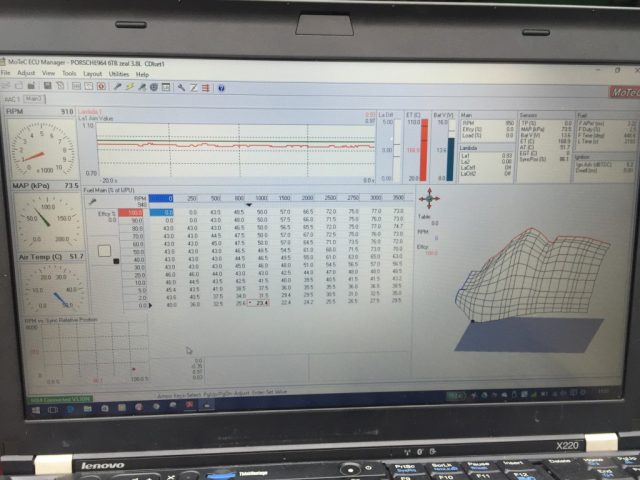Screen dimensions: 640x480
Task: Click the black RPM position marker triangle
Action: pos(249,205)
